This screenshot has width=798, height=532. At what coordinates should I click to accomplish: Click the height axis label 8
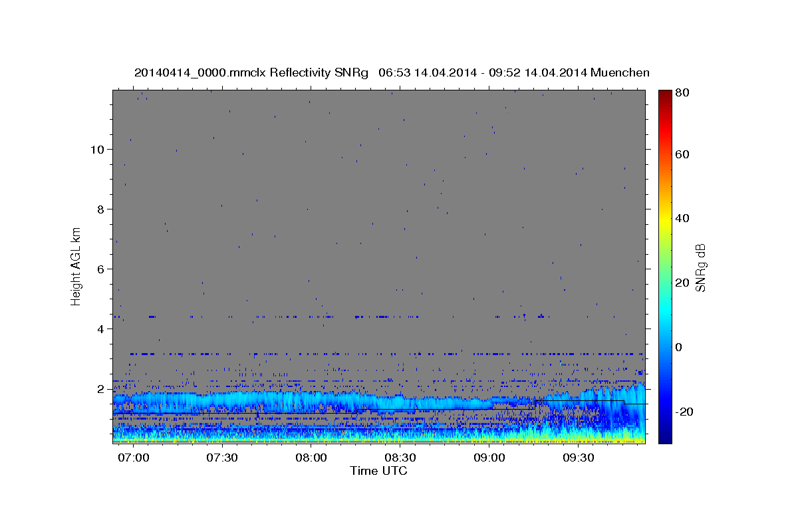pos(100,209)
